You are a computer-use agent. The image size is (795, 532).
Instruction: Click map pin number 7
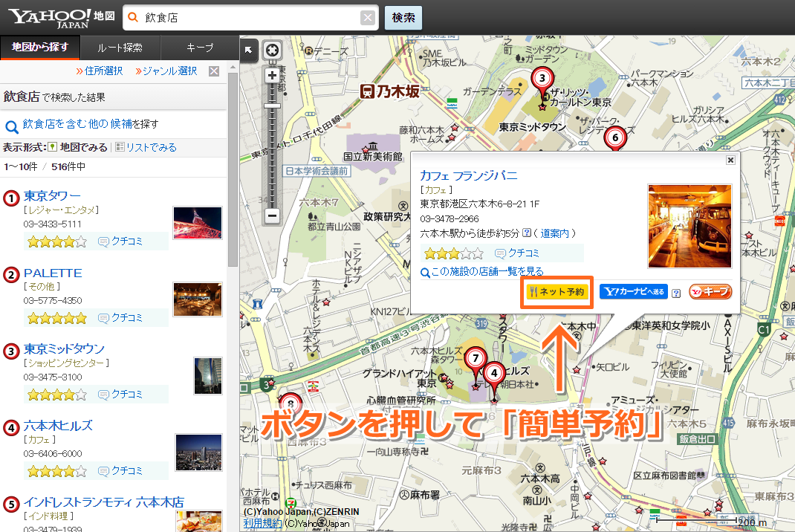(476, 359)
